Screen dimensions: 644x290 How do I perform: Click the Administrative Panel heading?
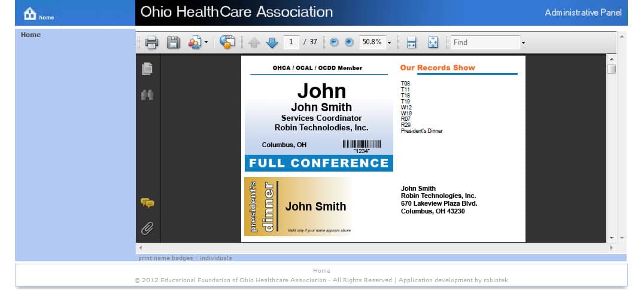(x=583, y=13)
